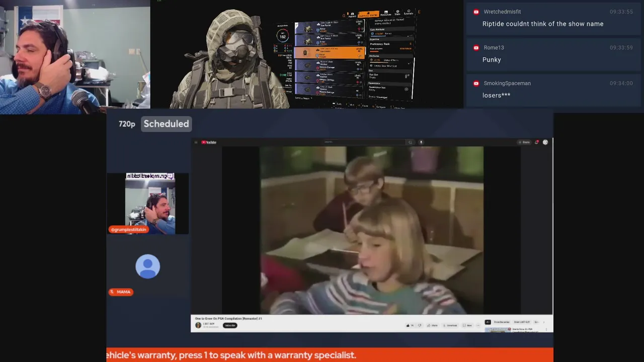Screen dimensions: 644x362
Task: Click the video player with the kids
Action: click(371, 230)
